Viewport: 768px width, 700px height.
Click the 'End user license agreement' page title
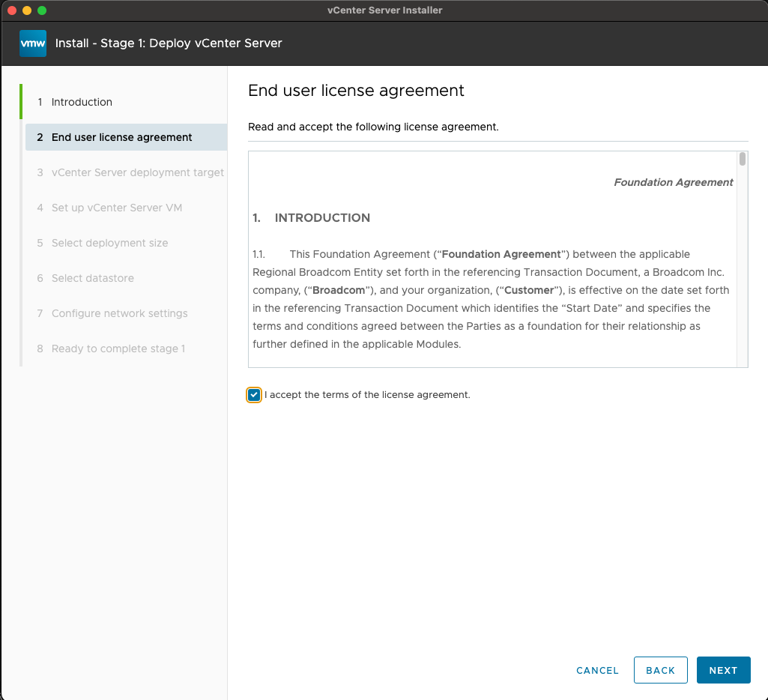pyautogui.click(x=356, y=91)
